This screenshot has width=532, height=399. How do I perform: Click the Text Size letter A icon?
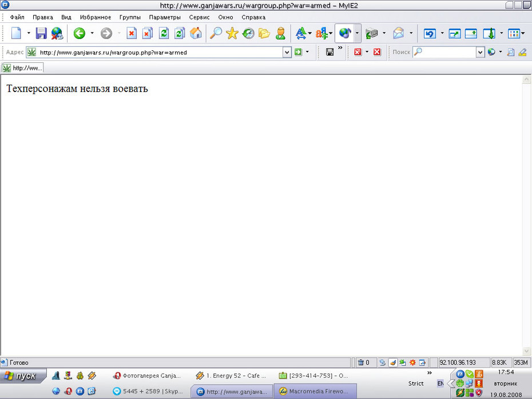(301, 33)
